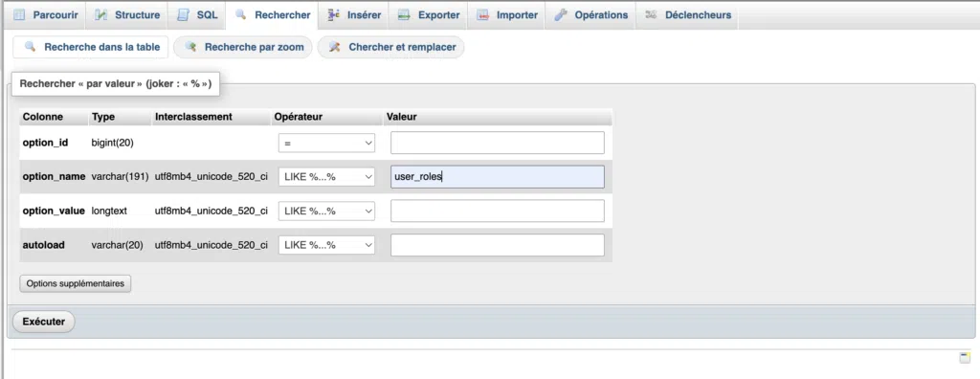Screen dimensions: 980x379
Task: Click the varchar(20) type text
Action: point(118,245)
